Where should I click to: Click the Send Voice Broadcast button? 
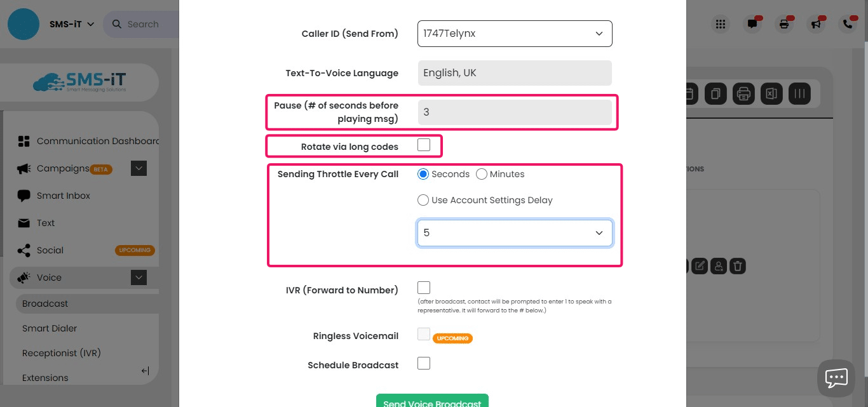pos(432,401)
